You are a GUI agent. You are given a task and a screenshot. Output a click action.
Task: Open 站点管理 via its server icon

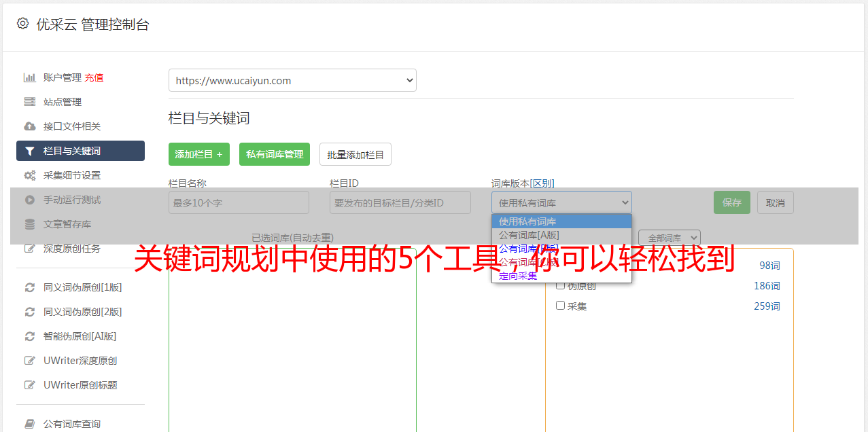point(30,102)
